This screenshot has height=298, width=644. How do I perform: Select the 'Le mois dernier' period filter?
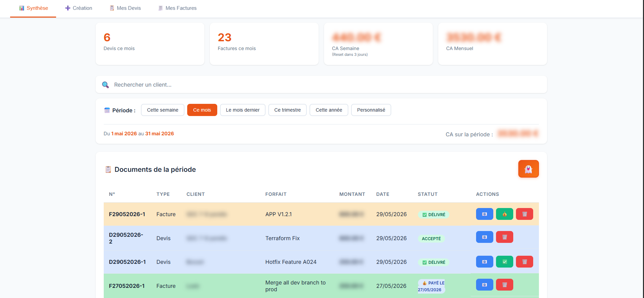point(243,110)
